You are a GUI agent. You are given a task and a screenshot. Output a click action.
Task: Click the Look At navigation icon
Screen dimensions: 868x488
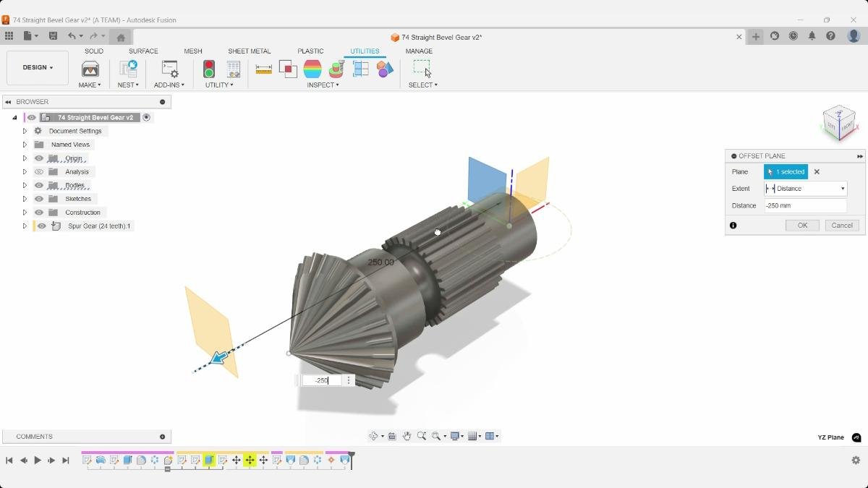coord(391,436)
